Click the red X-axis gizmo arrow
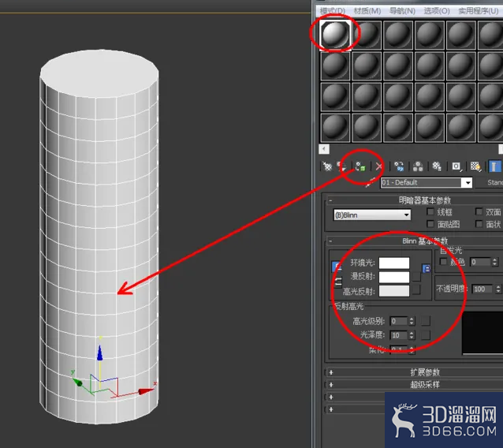503x448 pixels. pos(146,391)
